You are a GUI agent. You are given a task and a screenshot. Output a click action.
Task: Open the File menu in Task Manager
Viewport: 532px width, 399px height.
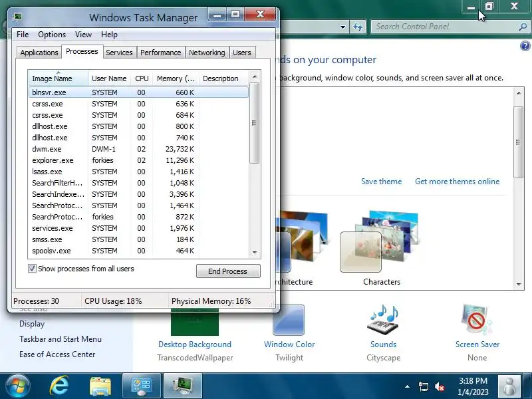23,35
